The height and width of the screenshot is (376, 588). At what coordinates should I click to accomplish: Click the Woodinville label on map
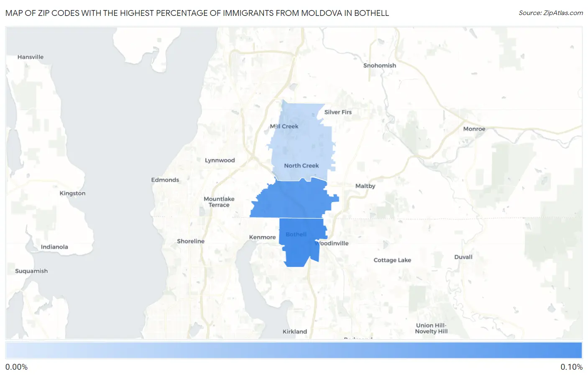(332, 243)
